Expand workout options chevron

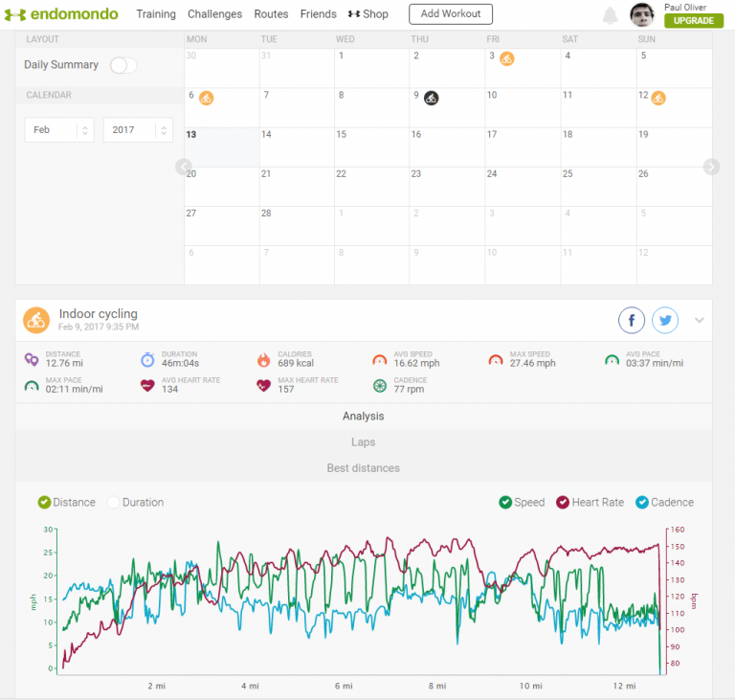[700, 321]
